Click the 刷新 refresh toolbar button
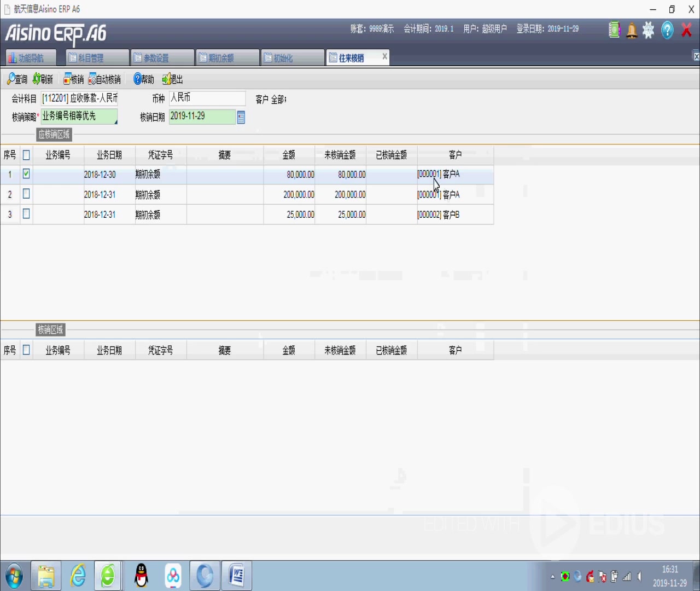700x591 pixels. click(x=43, y=79)
